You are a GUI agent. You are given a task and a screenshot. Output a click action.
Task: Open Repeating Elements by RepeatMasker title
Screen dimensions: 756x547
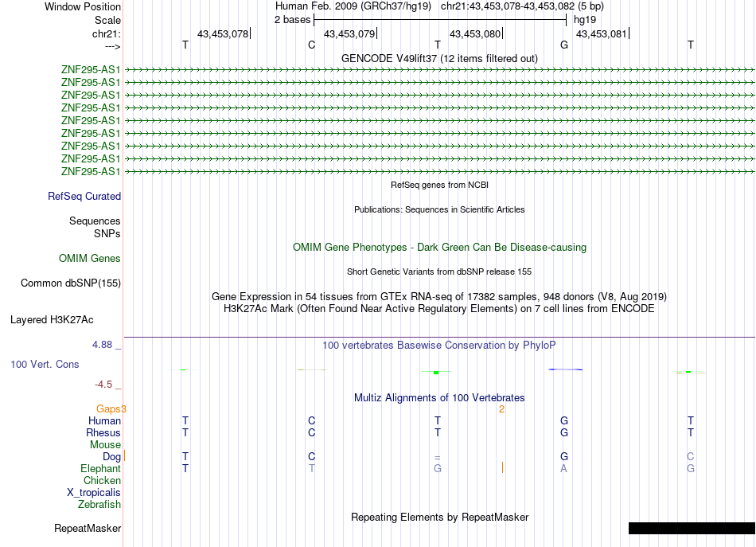pyautogui.click(x=439, y=518)
